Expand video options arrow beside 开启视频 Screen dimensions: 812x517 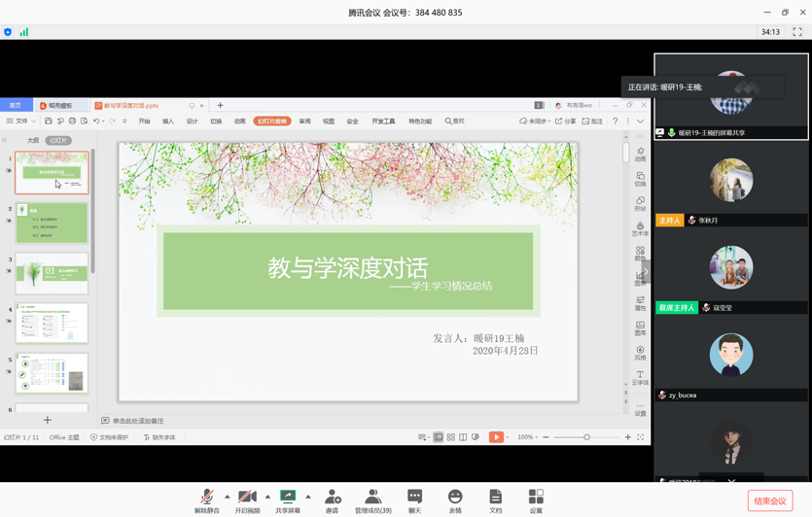coord(268,497)
